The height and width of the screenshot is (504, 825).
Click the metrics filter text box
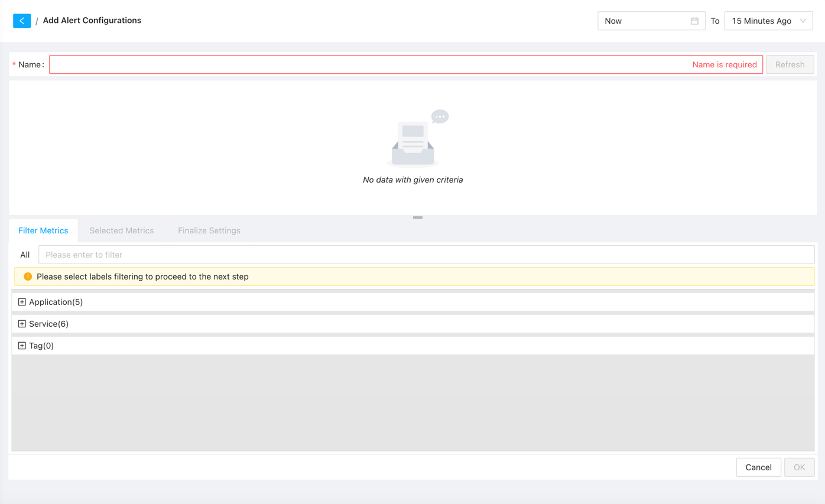pos(426,255)
